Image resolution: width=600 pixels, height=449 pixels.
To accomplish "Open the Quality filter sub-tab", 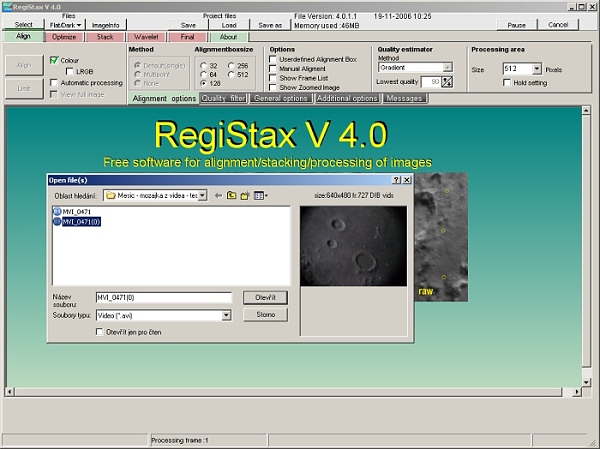I will pyautogui.click(x=223, y=98).
